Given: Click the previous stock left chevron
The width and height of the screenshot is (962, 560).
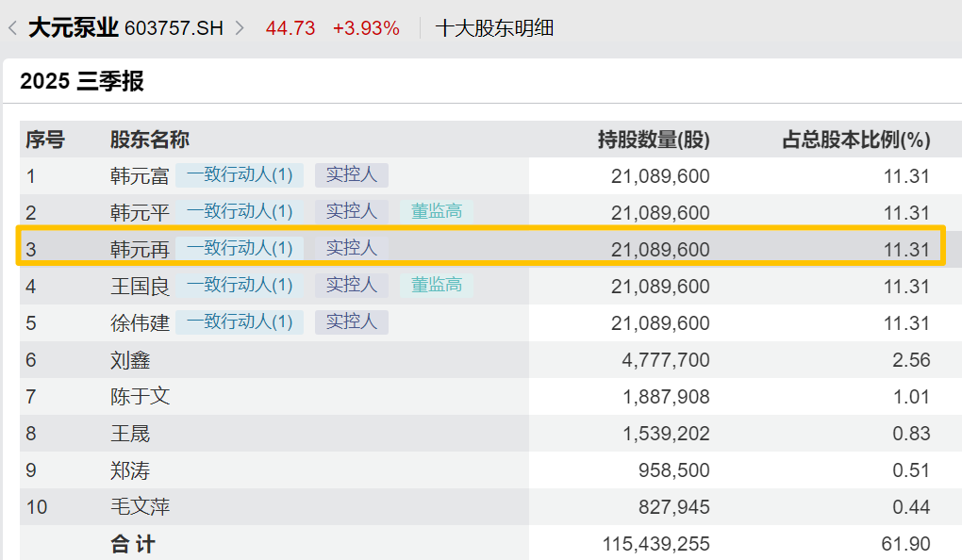Looking at the screenshot, I should pyautogui.click(x=12, y=28).
